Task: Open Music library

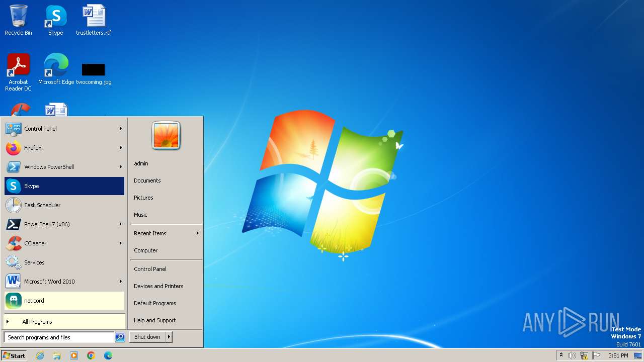Action: click(166, 215)
